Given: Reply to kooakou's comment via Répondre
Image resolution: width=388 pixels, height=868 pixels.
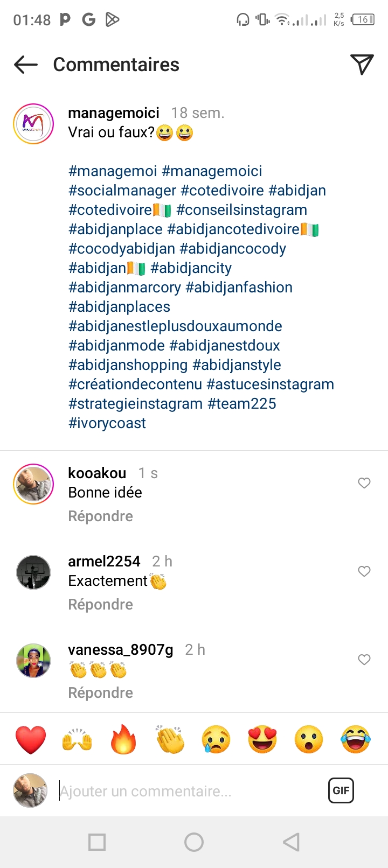Looking at the screenshot, I should [x=101, y=516].
